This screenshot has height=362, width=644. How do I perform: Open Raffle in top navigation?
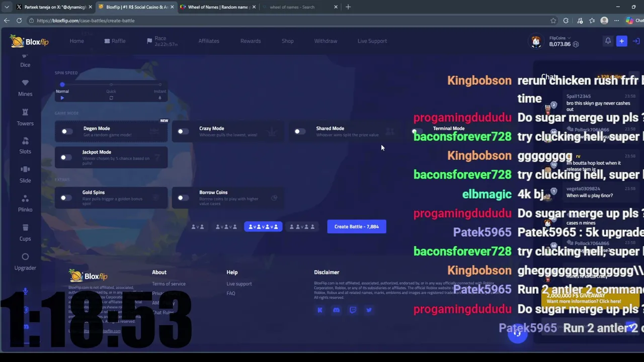[x=115, y=41]
